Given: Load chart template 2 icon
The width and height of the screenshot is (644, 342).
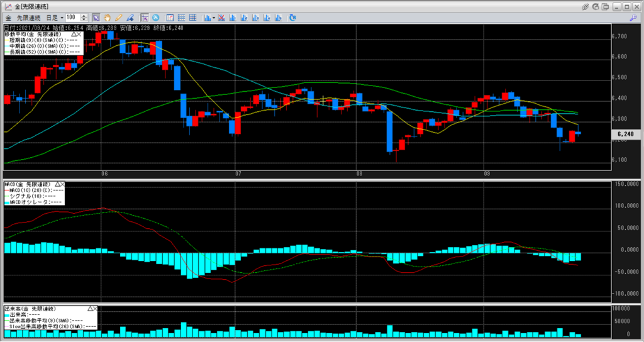Looking at the screenshot, I should [245, 18].
